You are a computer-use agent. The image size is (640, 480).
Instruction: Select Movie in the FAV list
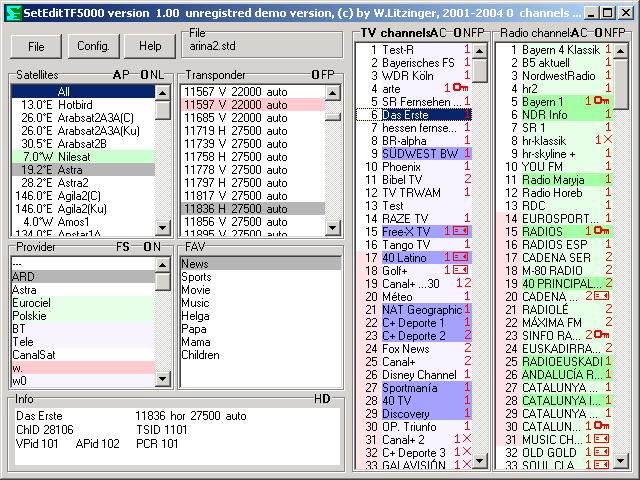tap(195, 290)
